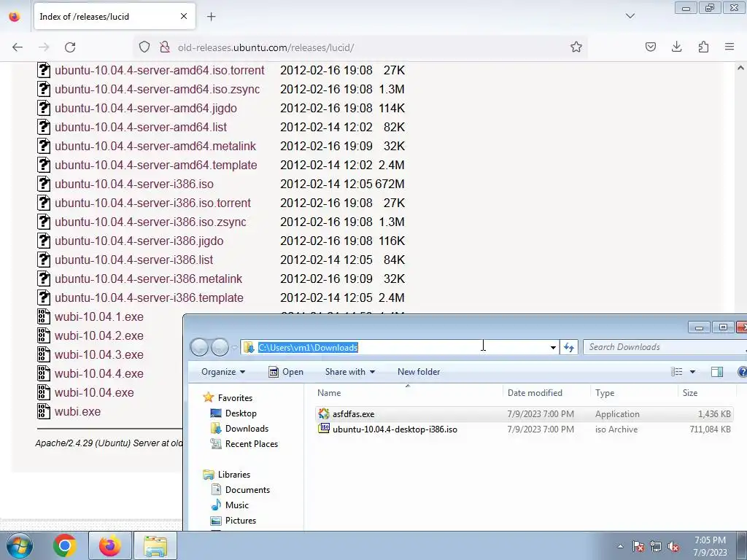
Task: Open the Save to Pocket button
Action: [650, 47]
